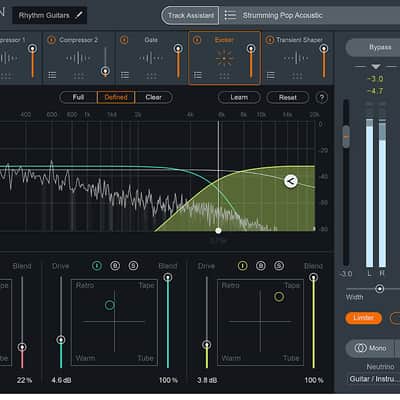
Task: Click green band Drive slider handle
Action: [x=61, y=340]
